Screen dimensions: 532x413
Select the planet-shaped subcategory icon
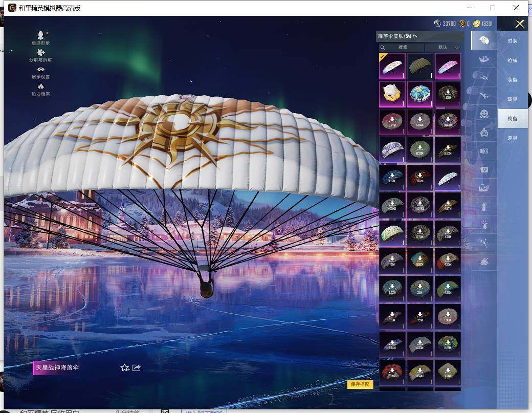tap(484, 262)
